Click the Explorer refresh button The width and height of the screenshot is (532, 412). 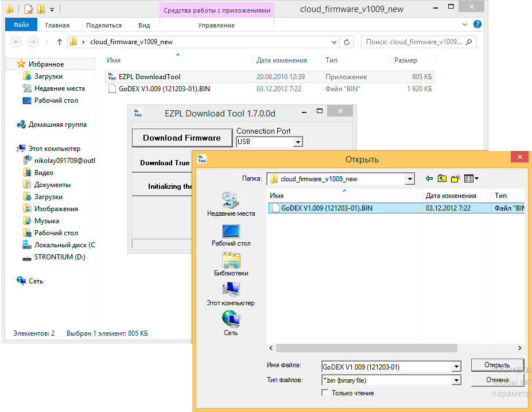[347, 42]
